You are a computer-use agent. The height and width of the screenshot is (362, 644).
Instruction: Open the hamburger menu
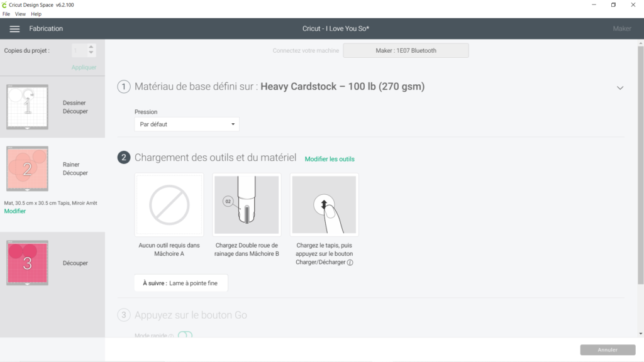coord(14,29)
